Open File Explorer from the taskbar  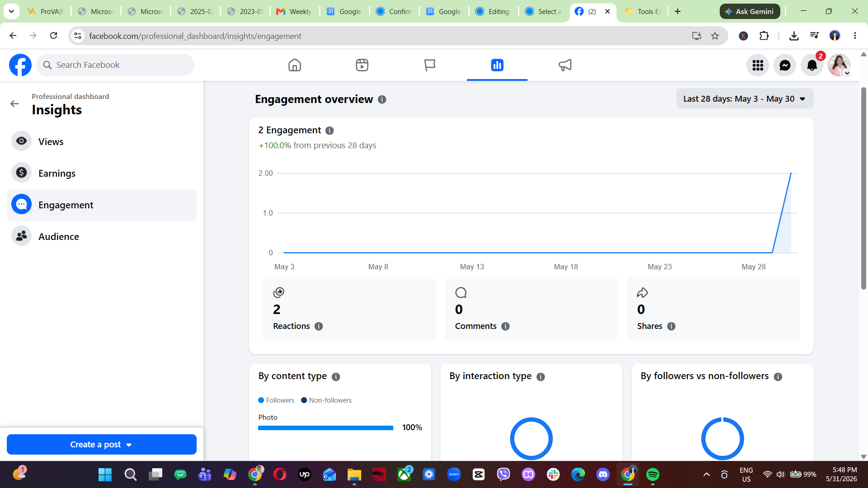tap(354, 474)
